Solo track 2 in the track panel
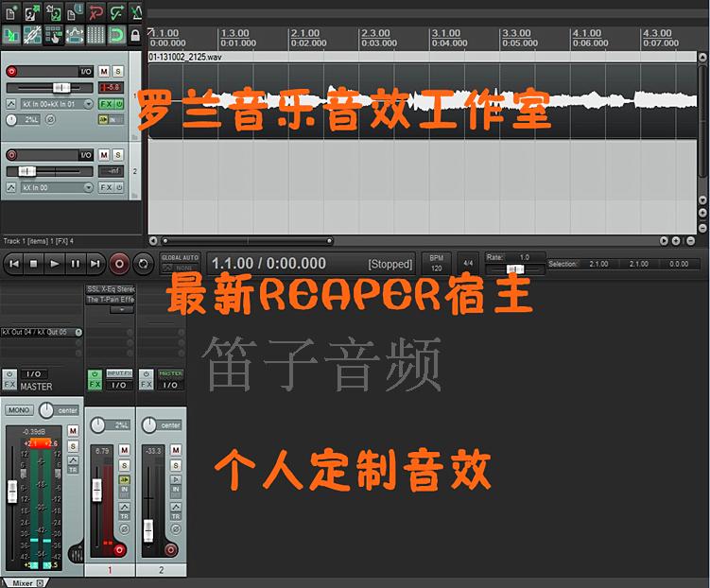 pyautogui.click(x=118, y=155)
